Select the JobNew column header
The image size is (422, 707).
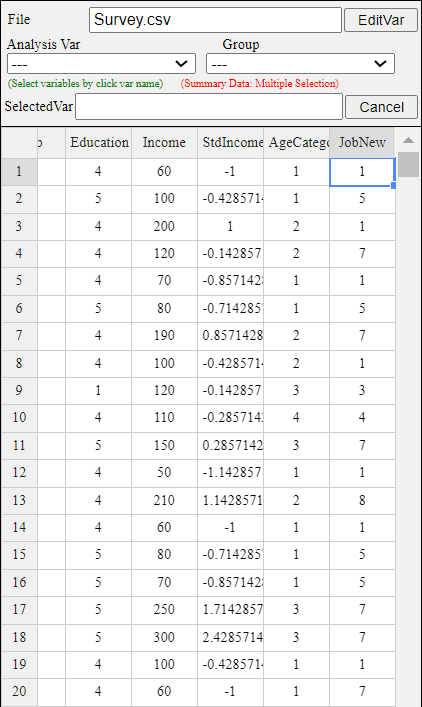(362, 143)
